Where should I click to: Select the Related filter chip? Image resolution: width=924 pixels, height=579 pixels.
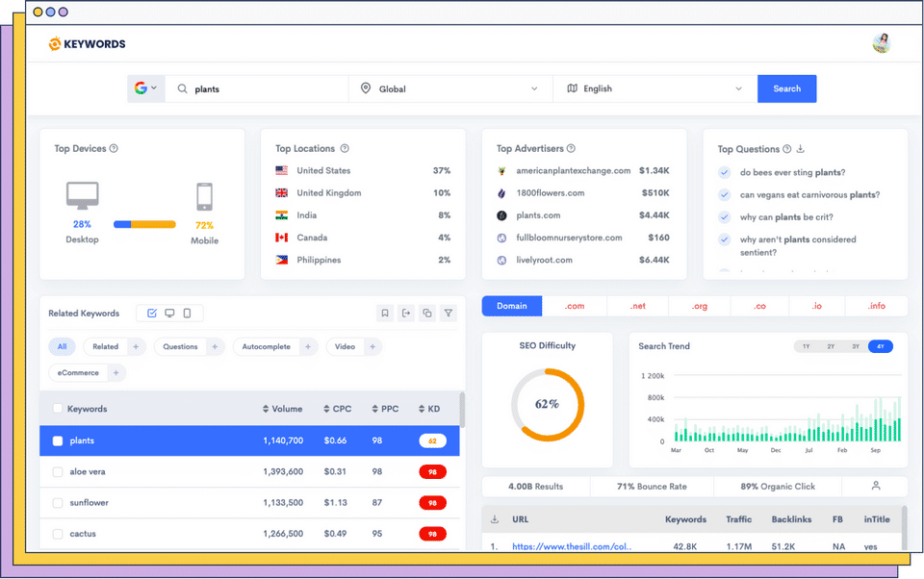point(106,347)
